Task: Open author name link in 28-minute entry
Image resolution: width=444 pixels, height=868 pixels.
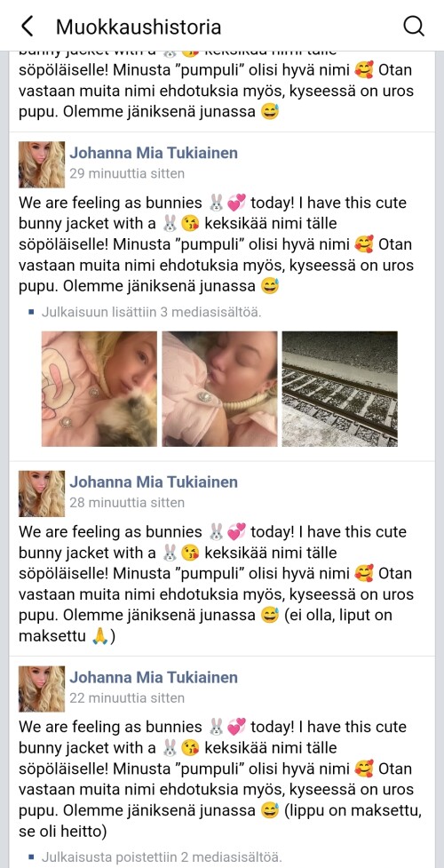Action: point(154,482)
